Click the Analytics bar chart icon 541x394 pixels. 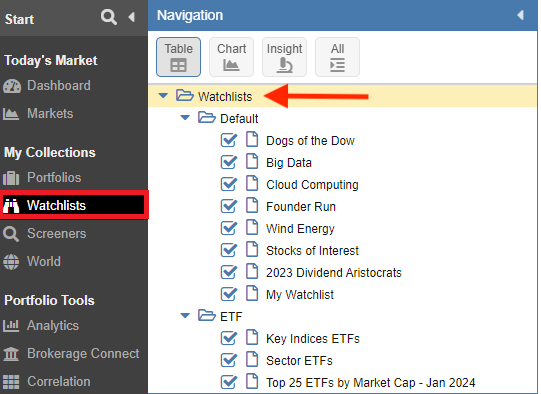coord(11,326)
